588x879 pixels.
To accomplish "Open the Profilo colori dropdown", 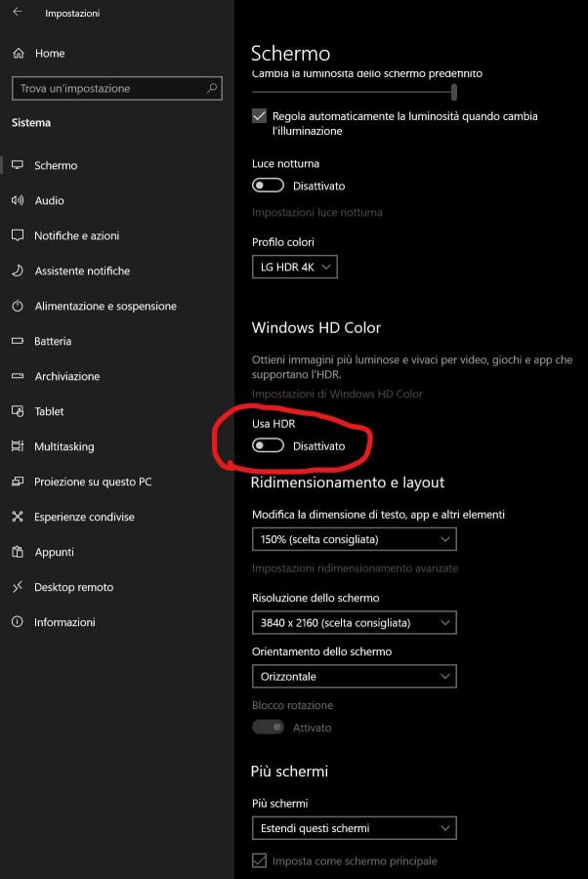I will [x=294, y=267].
